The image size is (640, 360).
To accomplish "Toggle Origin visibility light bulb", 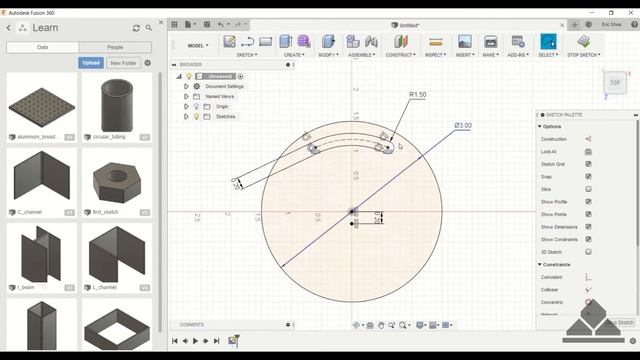I will click(x=196, y=107).
